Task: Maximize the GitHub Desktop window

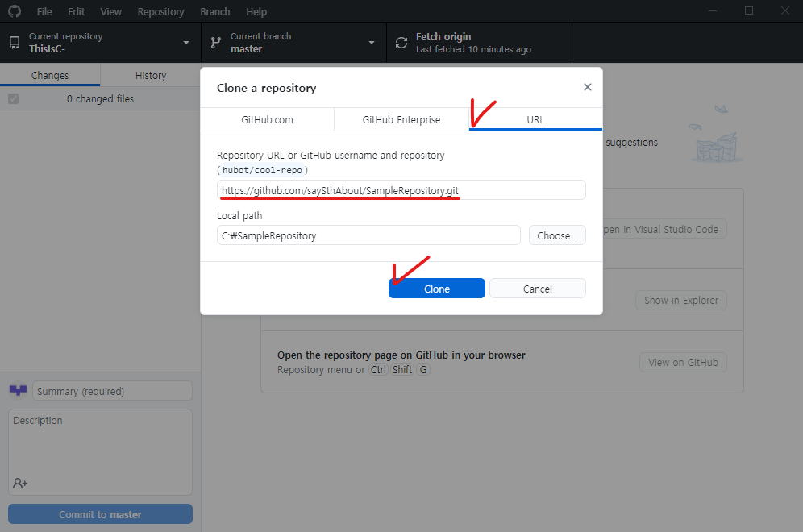Action: [x=749, y=10]
